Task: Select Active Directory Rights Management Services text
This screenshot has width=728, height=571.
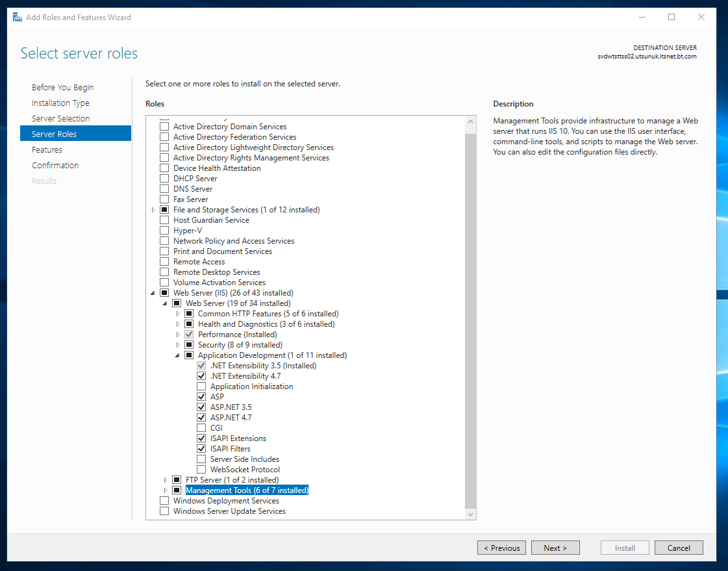Action: (x=251, y=158)
